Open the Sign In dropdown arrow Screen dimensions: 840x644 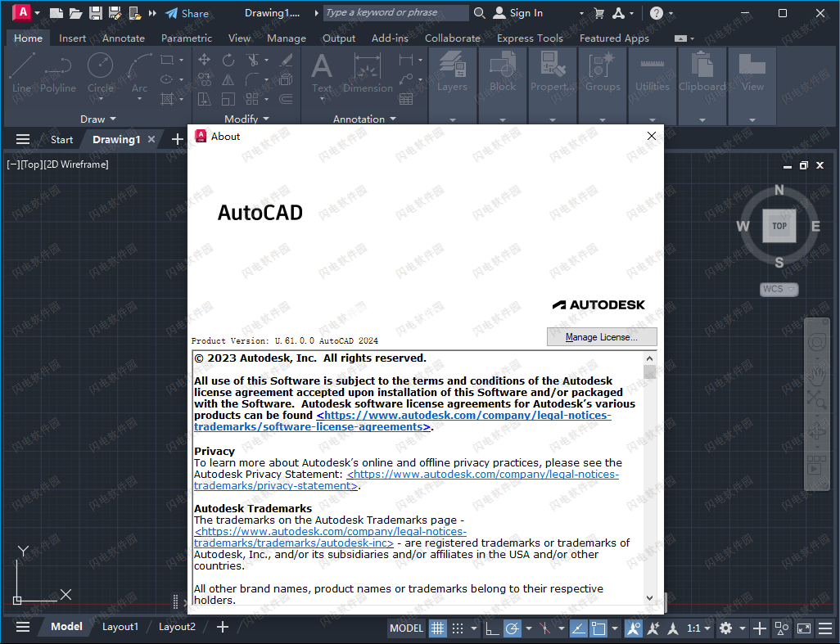(x=582, y=13)
